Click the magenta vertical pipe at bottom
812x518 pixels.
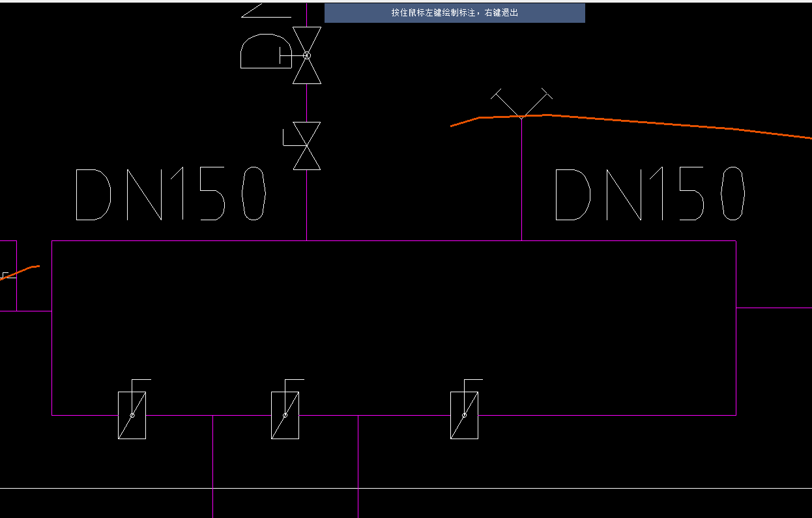[x=213, y=466]
